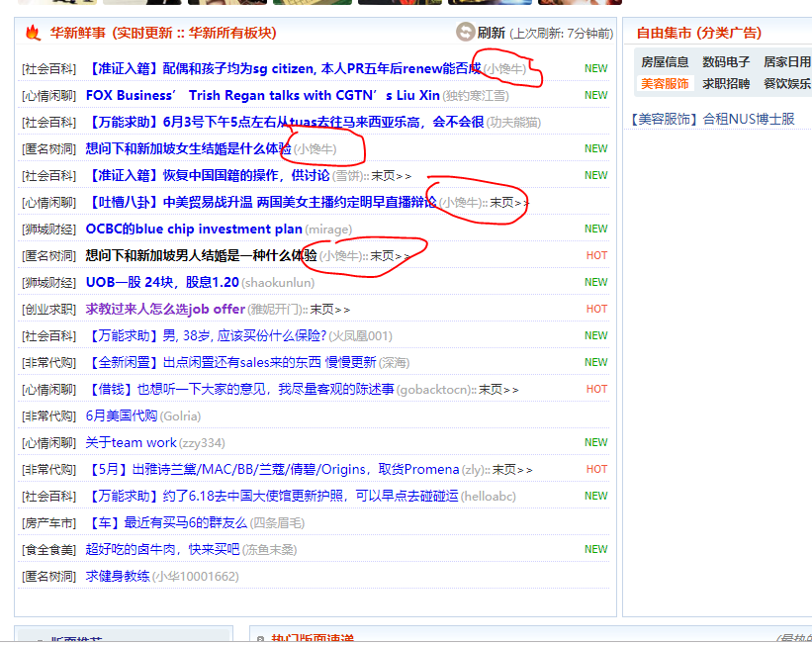
Task: Open the 餐饮娱乐 tab
Action: [786, 83]
